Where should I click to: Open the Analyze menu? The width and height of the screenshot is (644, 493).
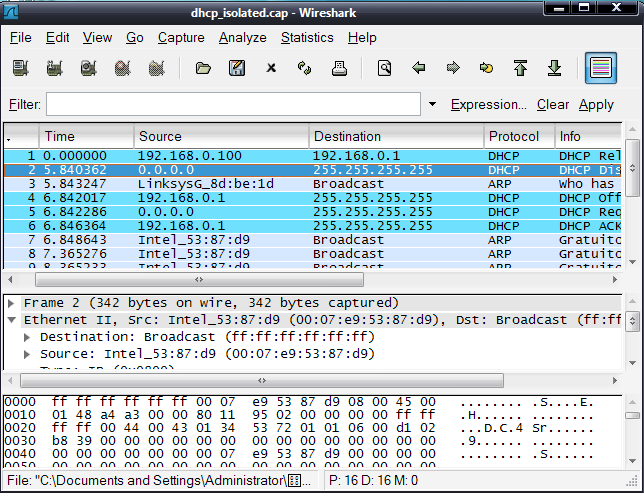[x=242, y=37]
